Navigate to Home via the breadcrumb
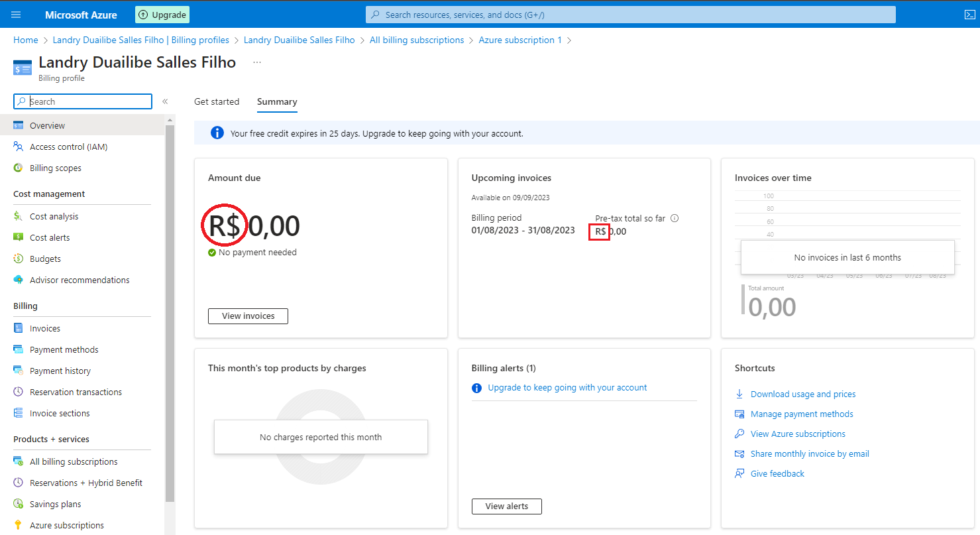Viewport: 980px width, 535px height. pos(25,40)
